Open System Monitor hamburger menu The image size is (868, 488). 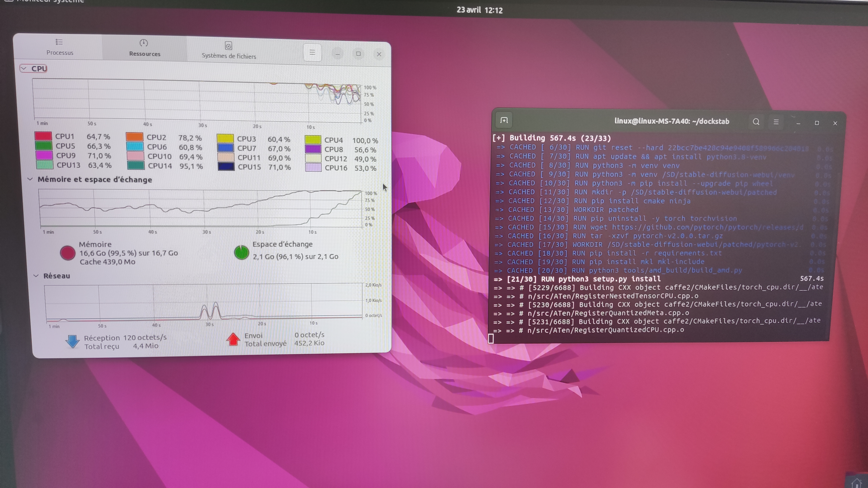(312, 52)
